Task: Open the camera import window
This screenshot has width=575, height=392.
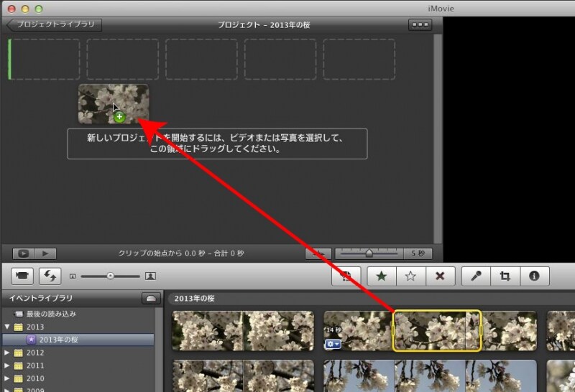Action: 23,276
